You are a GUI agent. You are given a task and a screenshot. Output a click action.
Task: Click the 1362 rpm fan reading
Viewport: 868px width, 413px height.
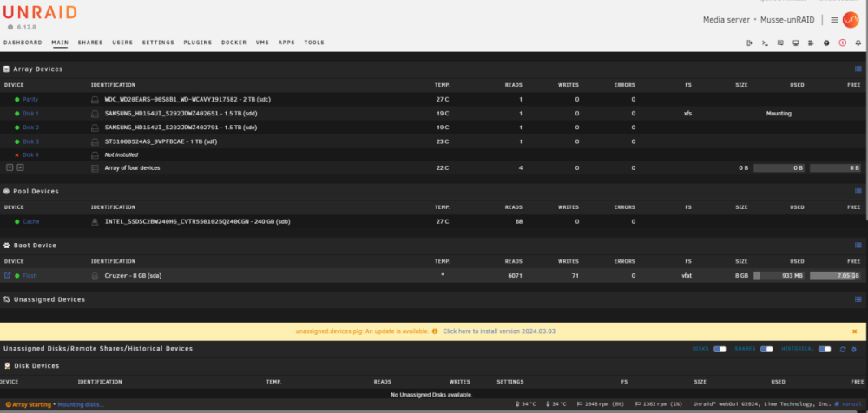659,404
